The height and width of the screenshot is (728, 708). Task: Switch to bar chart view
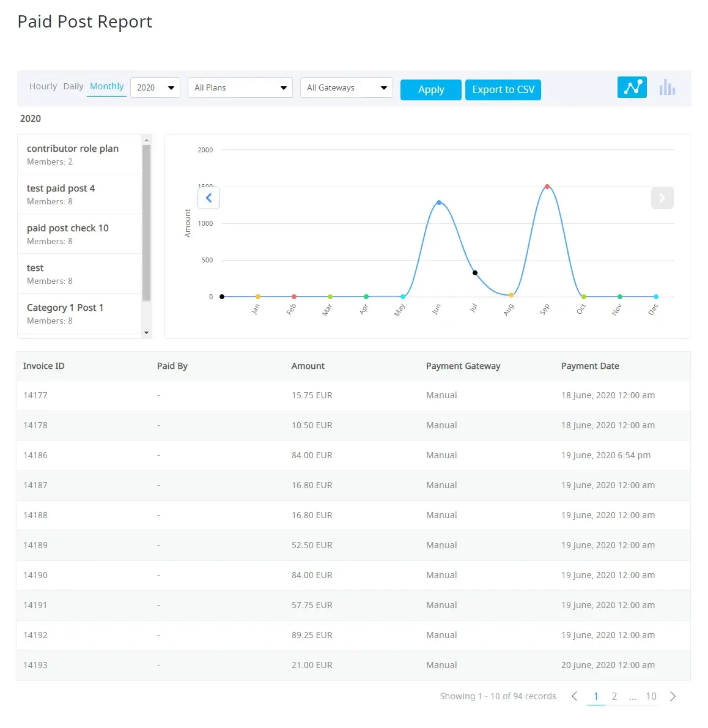coord(667,87)
